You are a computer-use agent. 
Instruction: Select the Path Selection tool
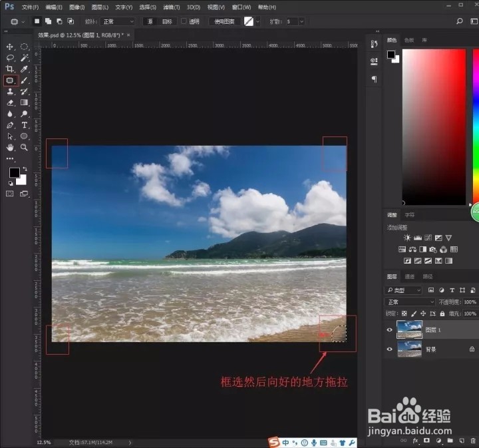point(10,136)
